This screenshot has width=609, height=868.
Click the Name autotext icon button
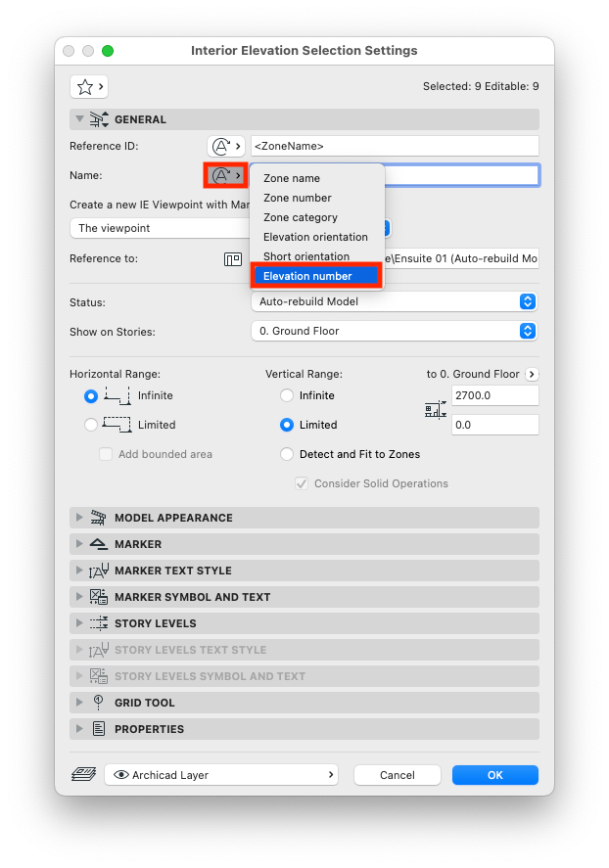click(226, 175)
